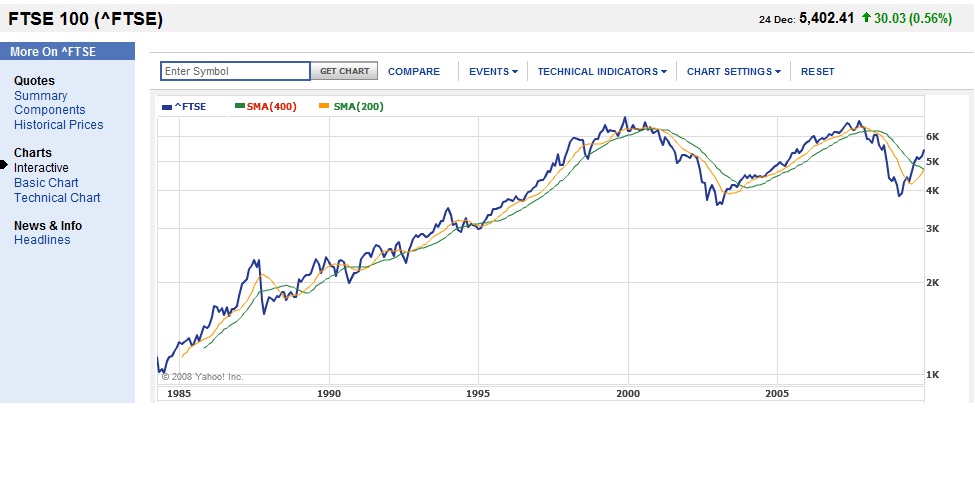Expand the EVENTS dropdown
The height and width of the screenshot is (480, 975).
[x=493, y=72]
